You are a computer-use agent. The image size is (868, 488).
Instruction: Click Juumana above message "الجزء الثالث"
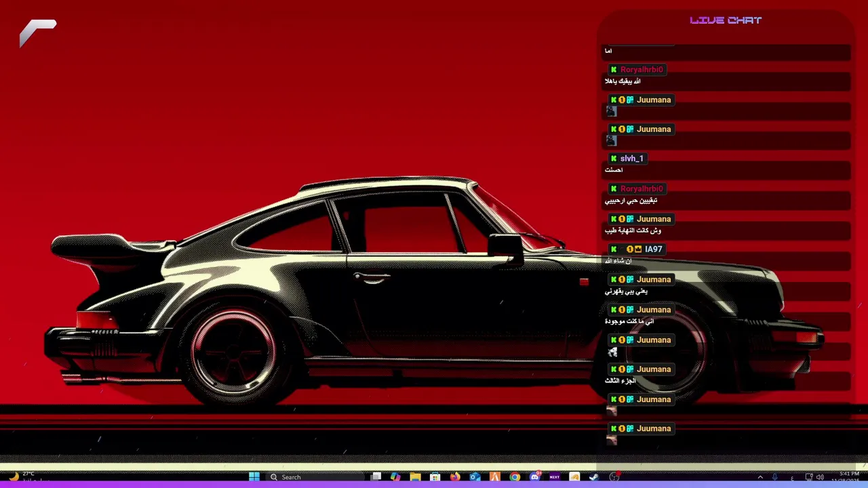(654, 369)
